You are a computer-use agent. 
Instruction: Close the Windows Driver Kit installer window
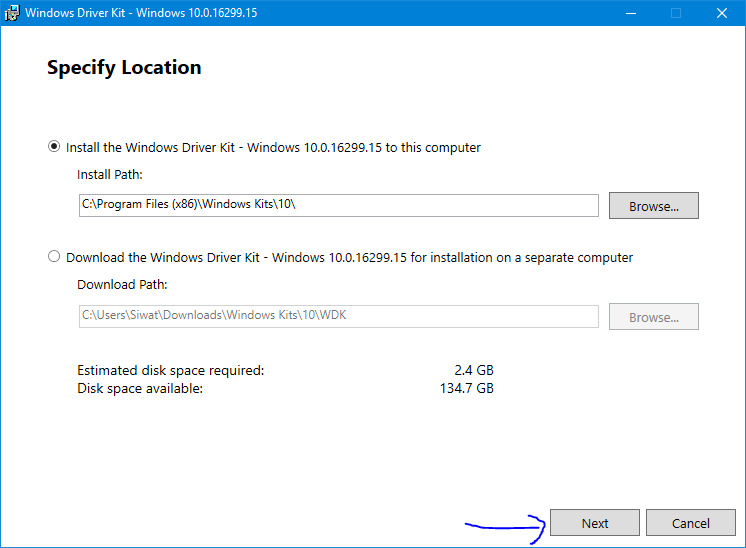pos(722,13)
